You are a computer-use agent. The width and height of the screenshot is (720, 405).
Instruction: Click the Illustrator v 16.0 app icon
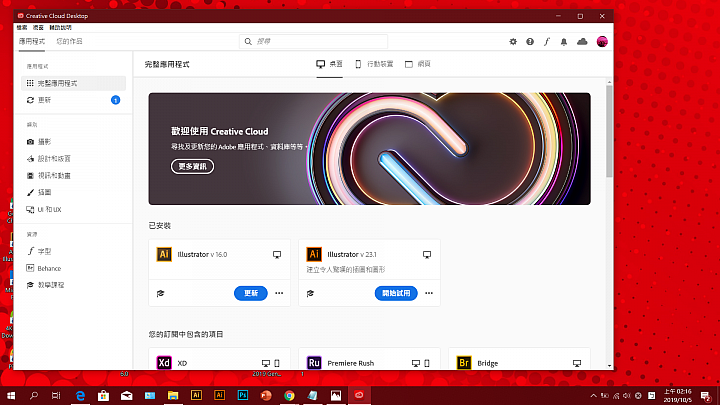[x=164, y=254]
